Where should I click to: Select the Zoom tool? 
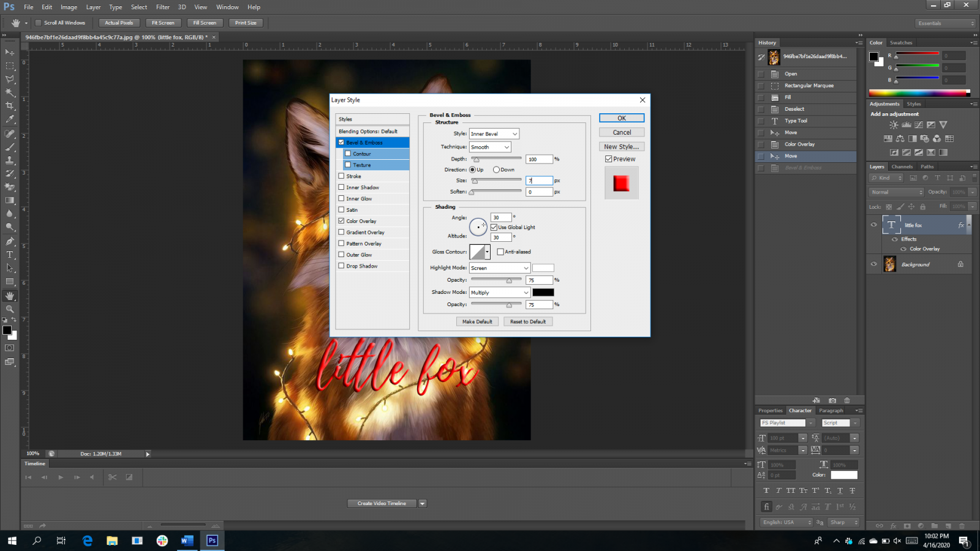10,309
